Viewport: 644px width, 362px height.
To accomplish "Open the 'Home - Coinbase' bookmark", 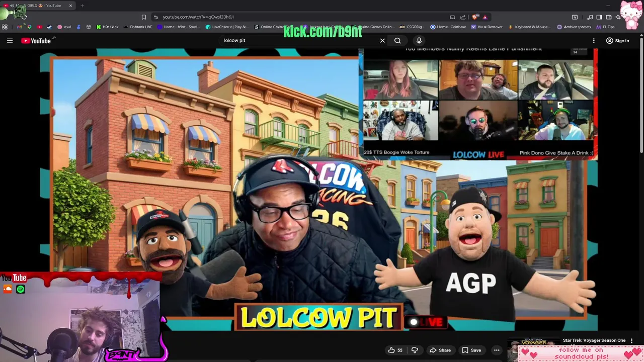I will coord(448,27).
